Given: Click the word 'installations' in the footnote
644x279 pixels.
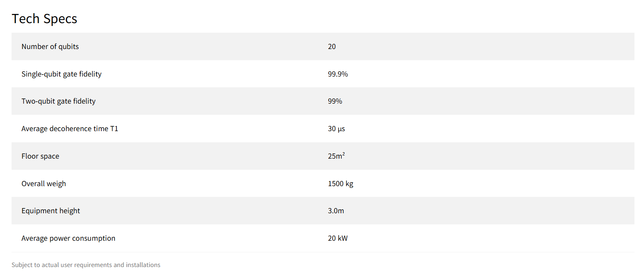Looking at the screenshot, I should tap(143, 265).
